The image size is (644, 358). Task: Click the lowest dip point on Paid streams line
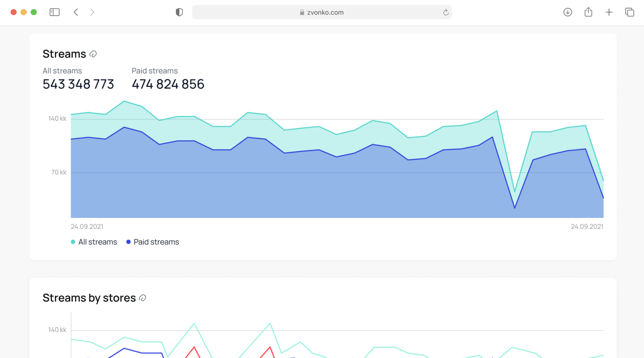(x=515, y=208)
